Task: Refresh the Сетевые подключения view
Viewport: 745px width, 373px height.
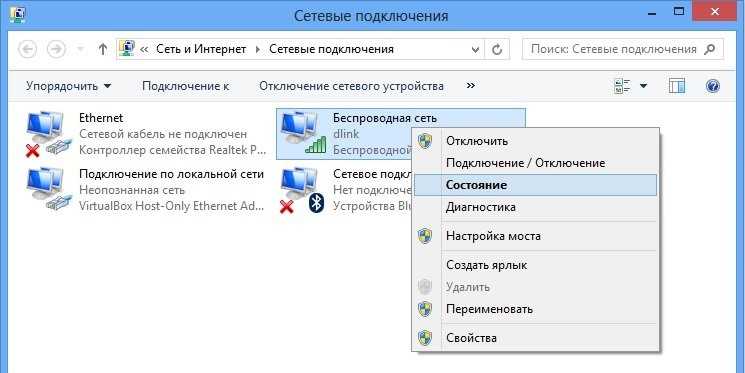Action: click(497, 49)
